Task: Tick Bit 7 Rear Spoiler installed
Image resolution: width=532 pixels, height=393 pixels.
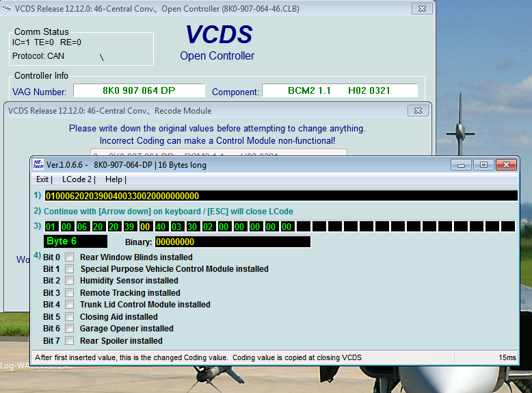Action: [70, 341]
